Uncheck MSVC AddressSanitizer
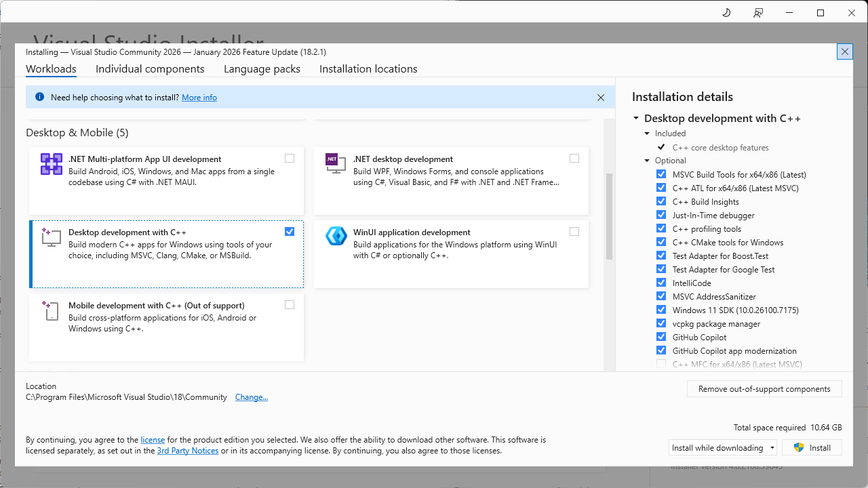The image size is (868, 488). [x=661, y=296]
